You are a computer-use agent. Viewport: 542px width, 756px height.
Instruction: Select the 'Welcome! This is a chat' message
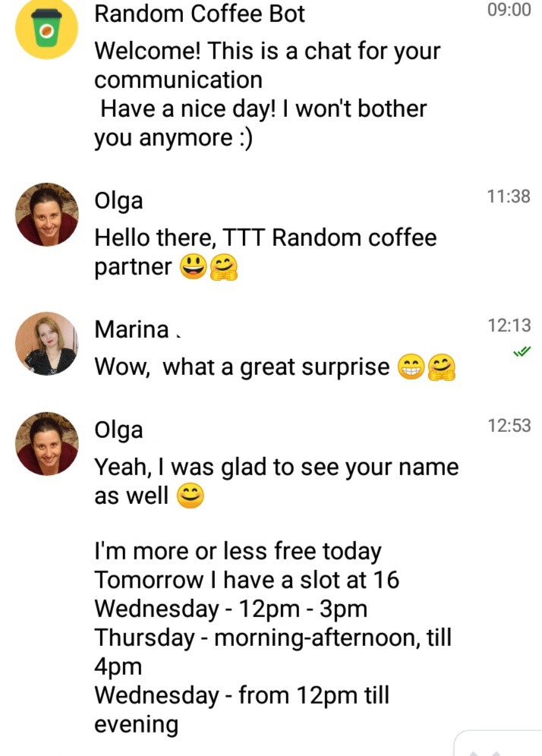point(267,94)
